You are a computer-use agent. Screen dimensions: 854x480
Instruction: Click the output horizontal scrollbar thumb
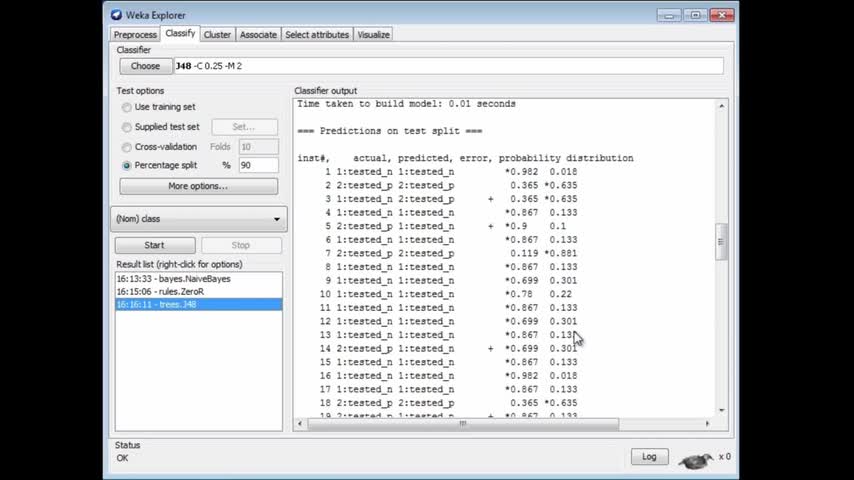pyautogui.click(x=463, y=423)
